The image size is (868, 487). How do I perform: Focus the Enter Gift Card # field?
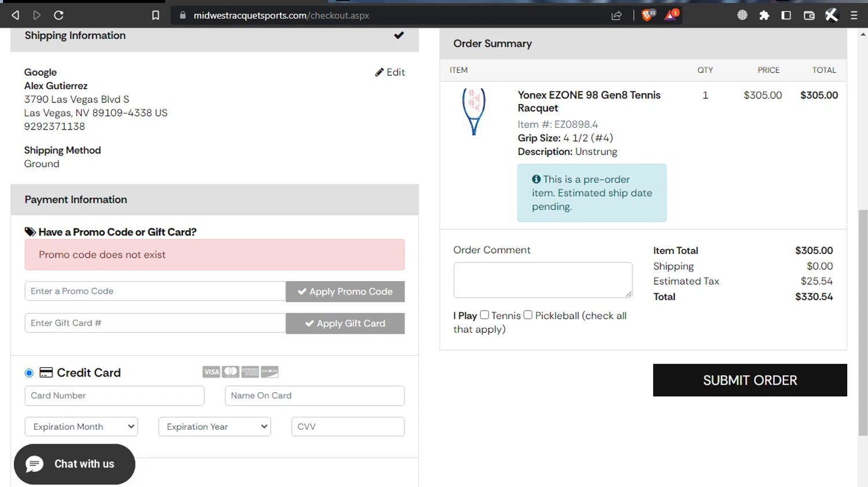(155, 323)
